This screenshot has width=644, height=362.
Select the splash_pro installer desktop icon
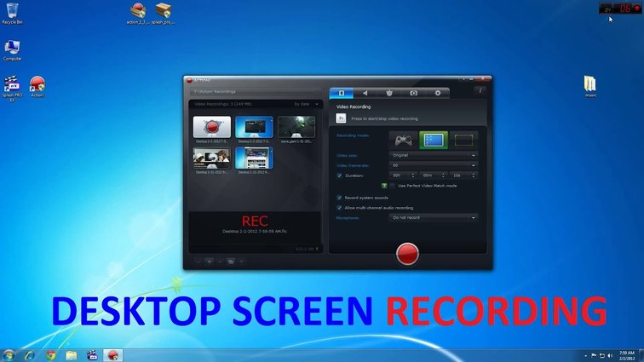click(x=163, y=14)
